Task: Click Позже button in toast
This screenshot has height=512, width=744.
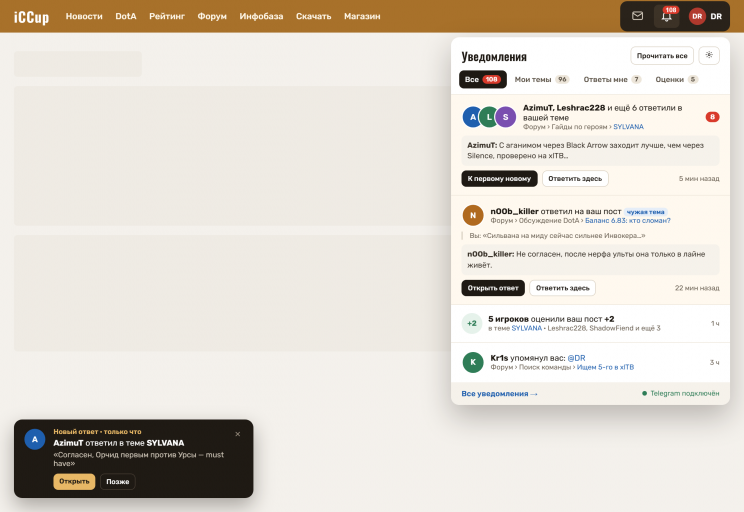Action: point(118,482)
